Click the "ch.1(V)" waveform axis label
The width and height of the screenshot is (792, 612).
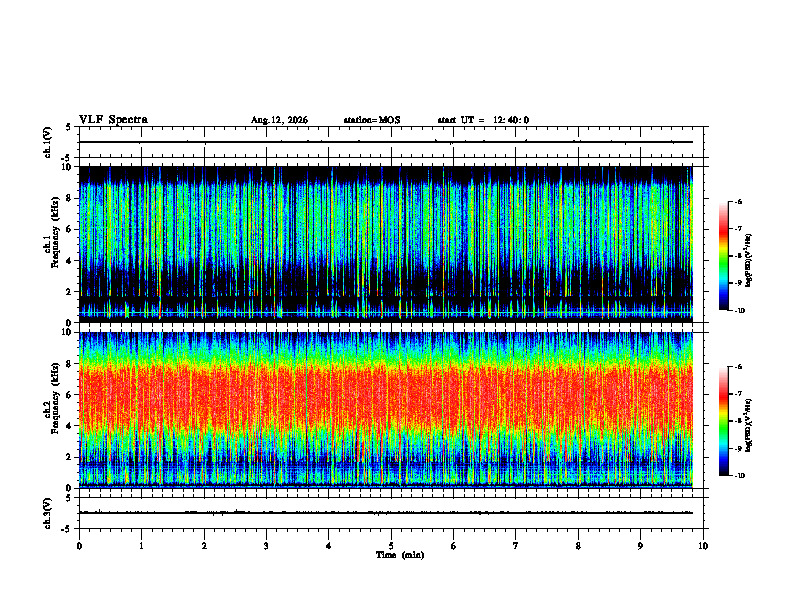tap(47, 142)
